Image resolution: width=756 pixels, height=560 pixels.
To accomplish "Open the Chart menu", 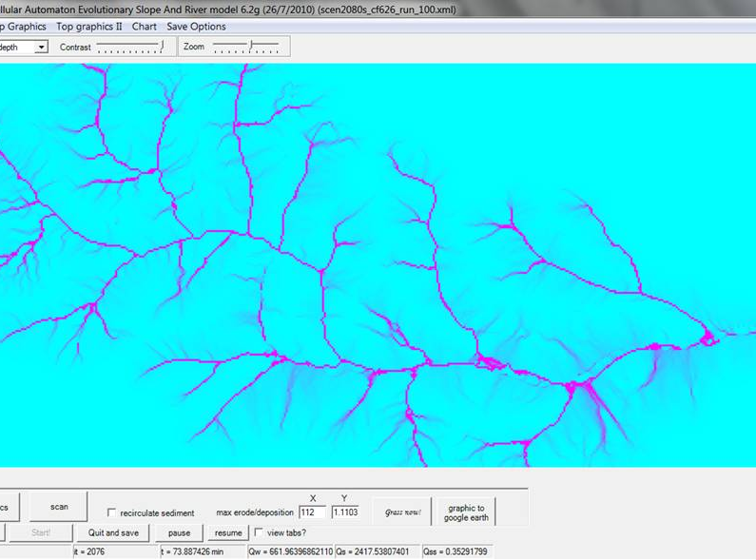I will point(145,27).
